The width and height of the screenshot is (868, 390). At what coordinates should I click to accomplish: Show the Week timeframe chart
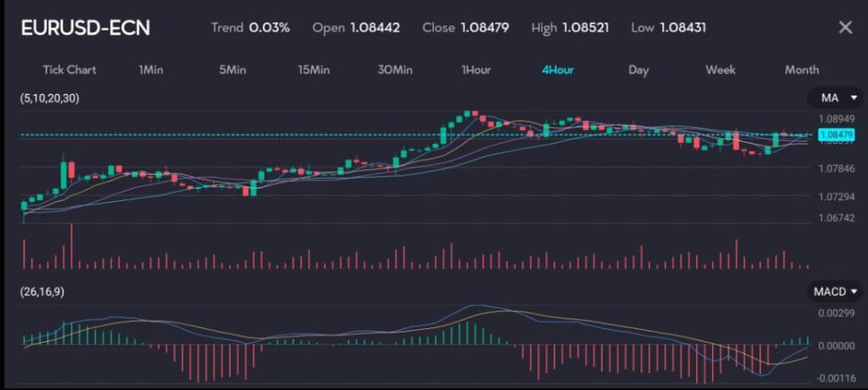click(721, 70)
